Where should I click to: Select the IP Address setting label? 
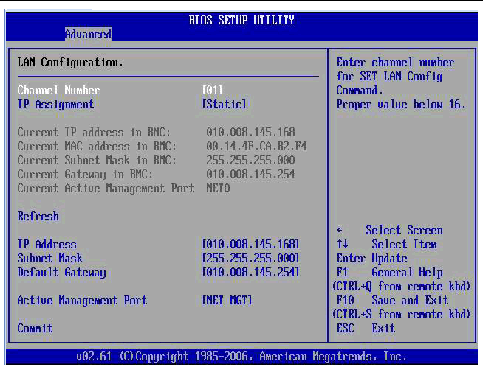click(x=47, y=244)
